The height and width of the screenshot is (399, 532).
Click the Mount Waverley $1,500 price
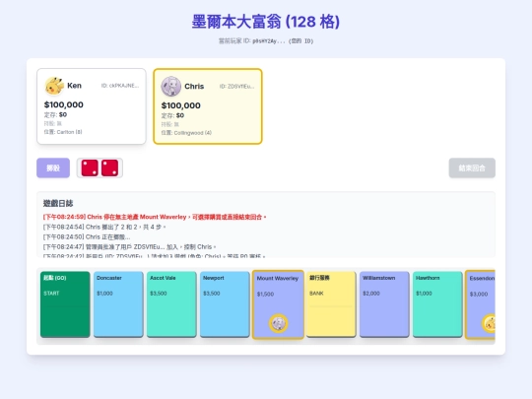(x=265, y=295)
